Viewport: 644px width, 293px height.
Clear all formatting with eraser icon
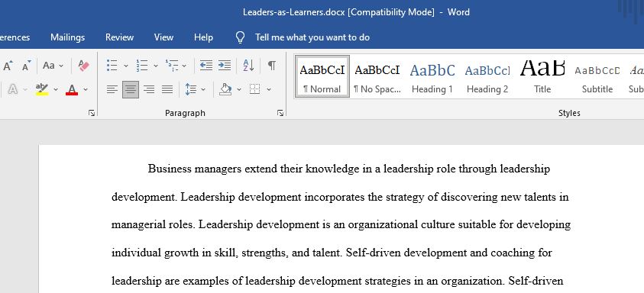(83, 66)
